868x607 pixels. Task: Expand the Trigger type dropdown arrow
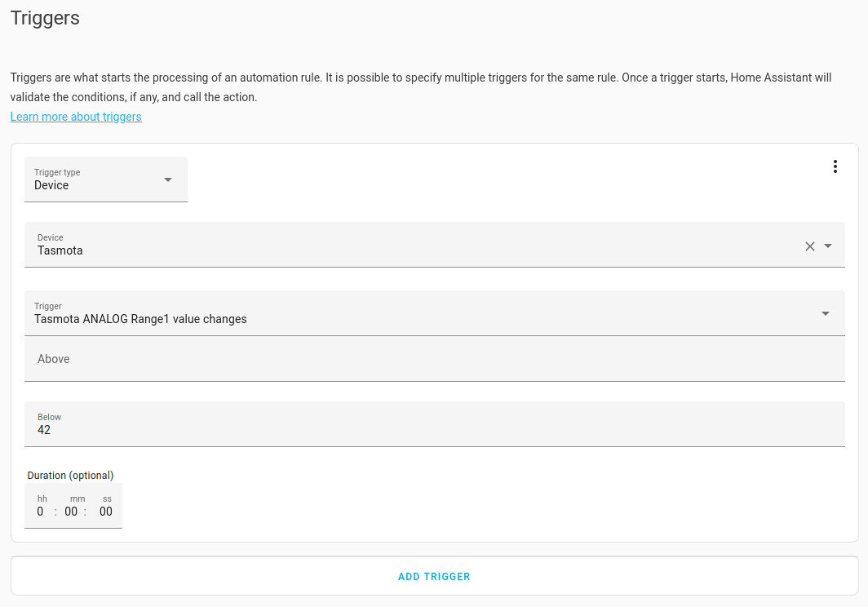coord(168,179)
